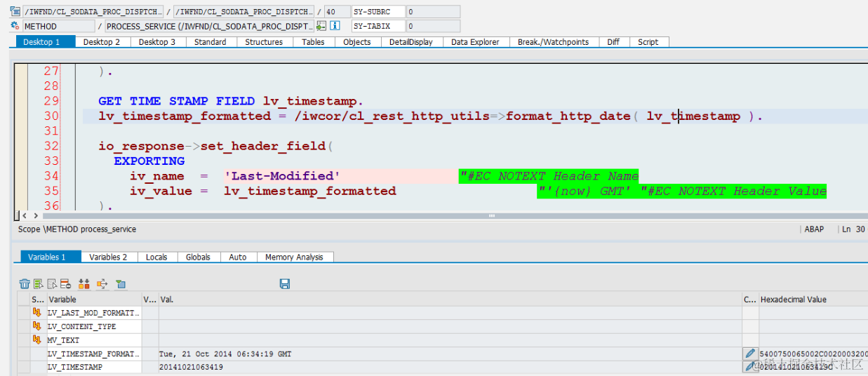Switch to Desktop 1 tab
The image size is (868, 376).
tap(46, 42)
